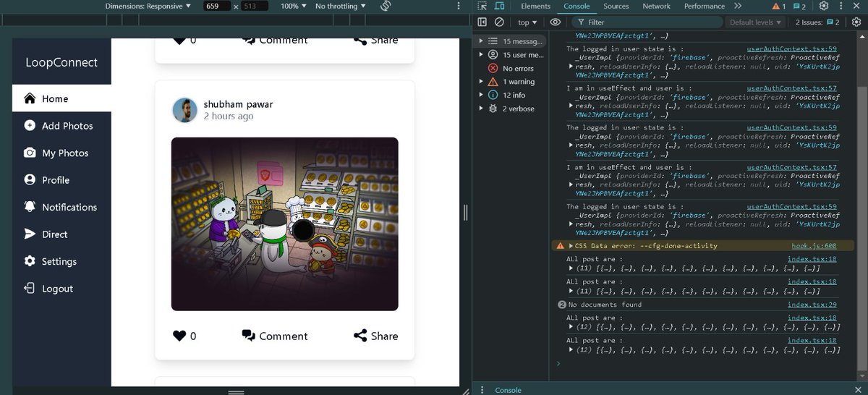Image resolution: width=868 pixels, height=395 pixels.
Task: Select the No documents found message
Action: point(605,305)
